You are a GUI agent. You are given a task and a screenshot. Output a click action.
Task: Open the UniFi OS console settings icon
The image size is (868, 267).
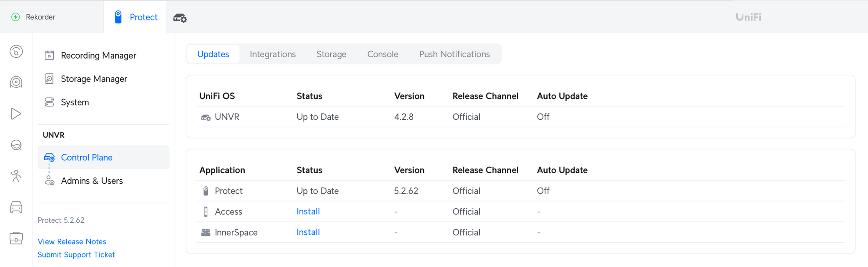[180, 18]
